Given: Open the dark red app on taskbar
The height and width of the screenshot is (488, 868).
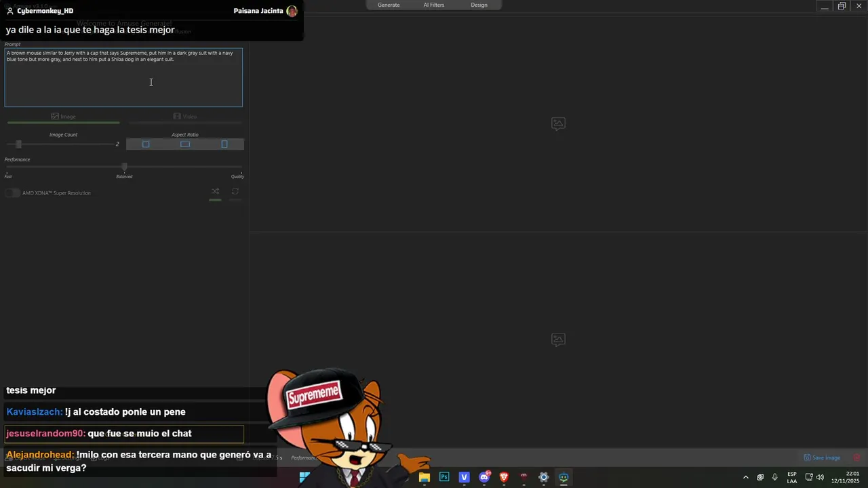Looking at the screenshot, I should [x=524, y=477].
